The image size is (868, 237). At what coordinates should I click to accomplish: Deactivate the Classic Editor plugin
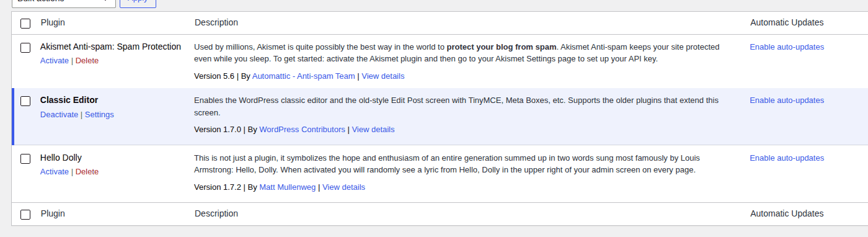(x=59, y=114)
